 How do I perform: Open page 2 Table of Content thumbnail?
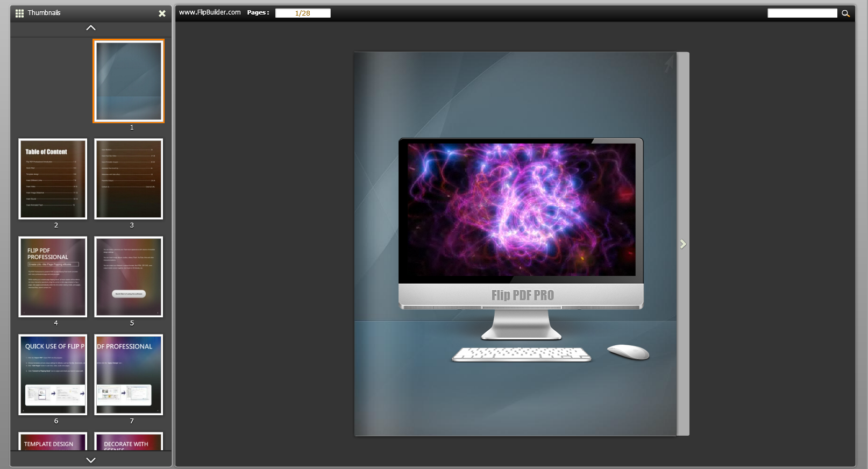[x=53, y=179]
